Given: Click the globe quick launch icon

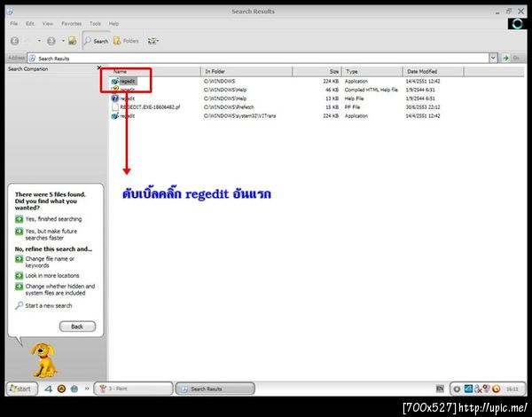Looking at the screenshot, I should point(74,389).
